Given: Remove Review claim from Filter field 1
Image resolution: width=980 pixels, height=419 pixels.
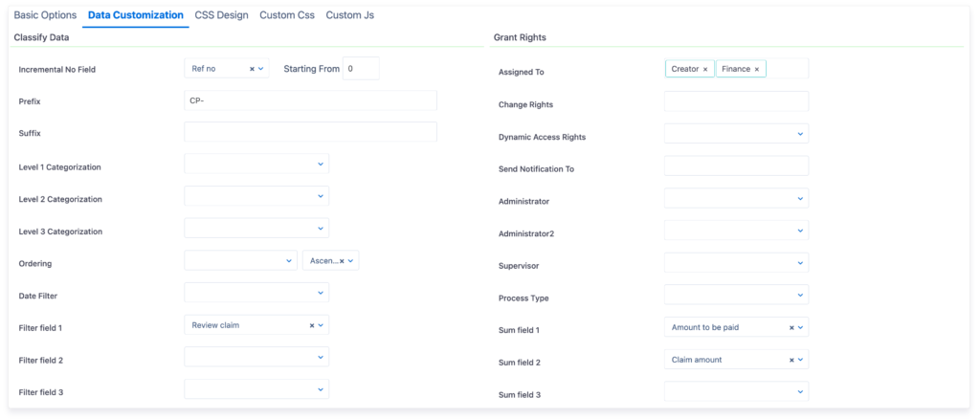Looking at the screenshot, I should (x=312, y=325).
